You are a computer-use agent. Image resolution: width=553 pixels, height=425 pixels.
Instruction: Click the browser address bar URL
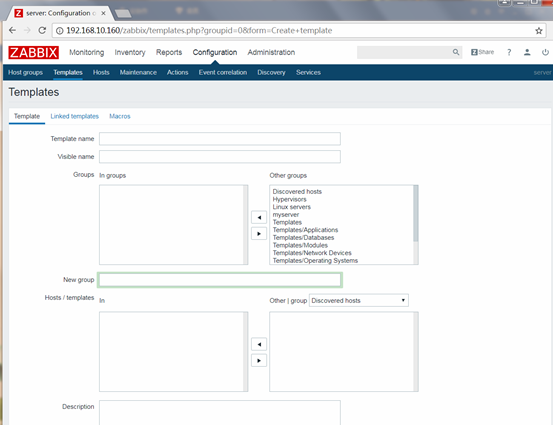(199, 31)
